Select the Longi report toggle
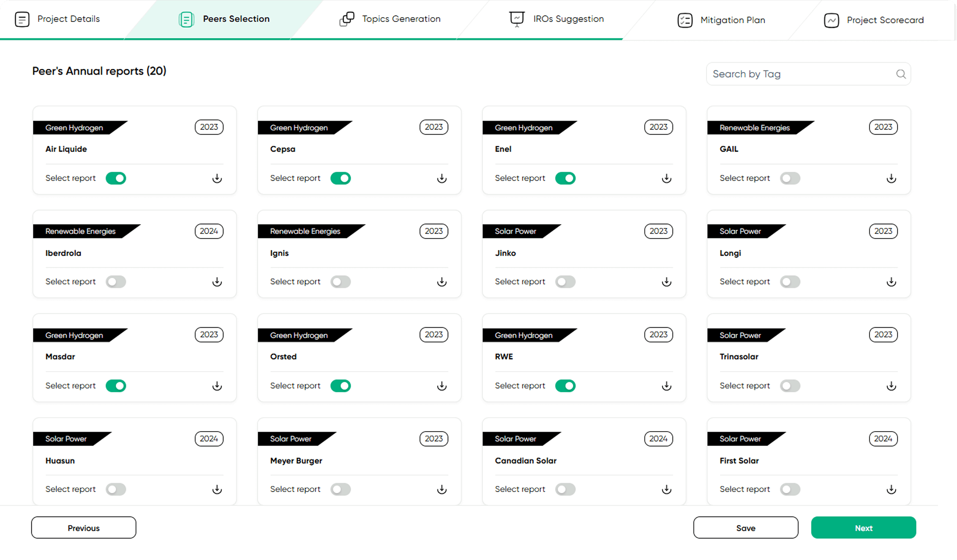957x560 pixels. (790, 282)
